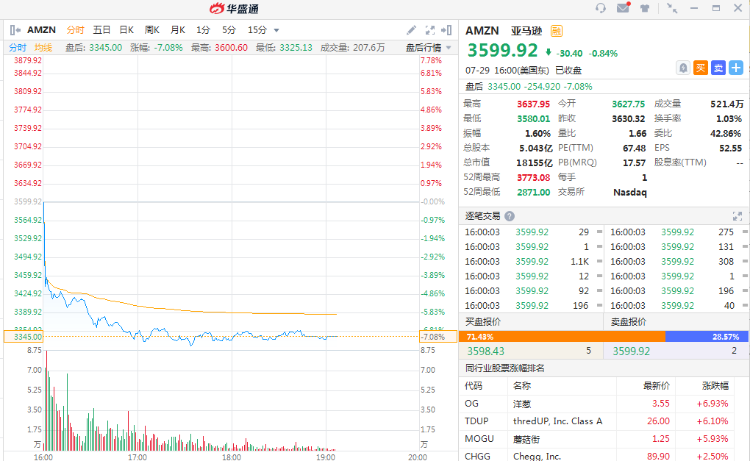Click the after-hours 盘后 3345.00 line

coord(529,87)
